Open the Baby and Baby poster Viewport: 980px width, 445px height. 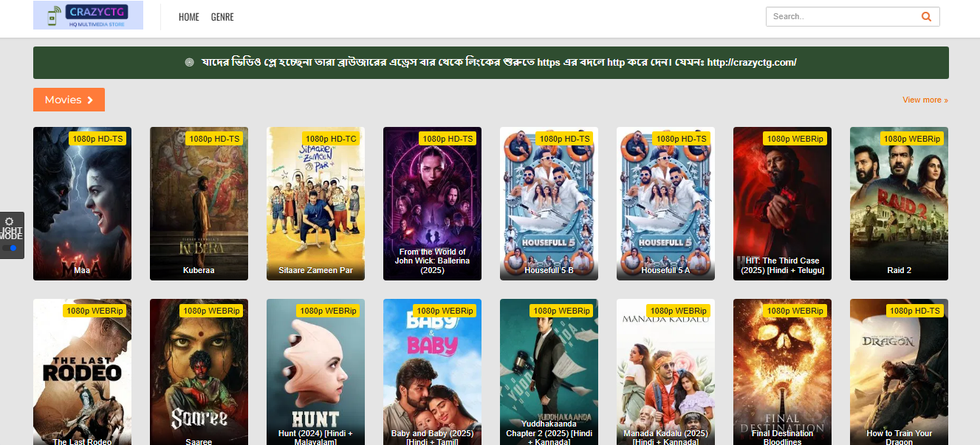tap(432, 372)
